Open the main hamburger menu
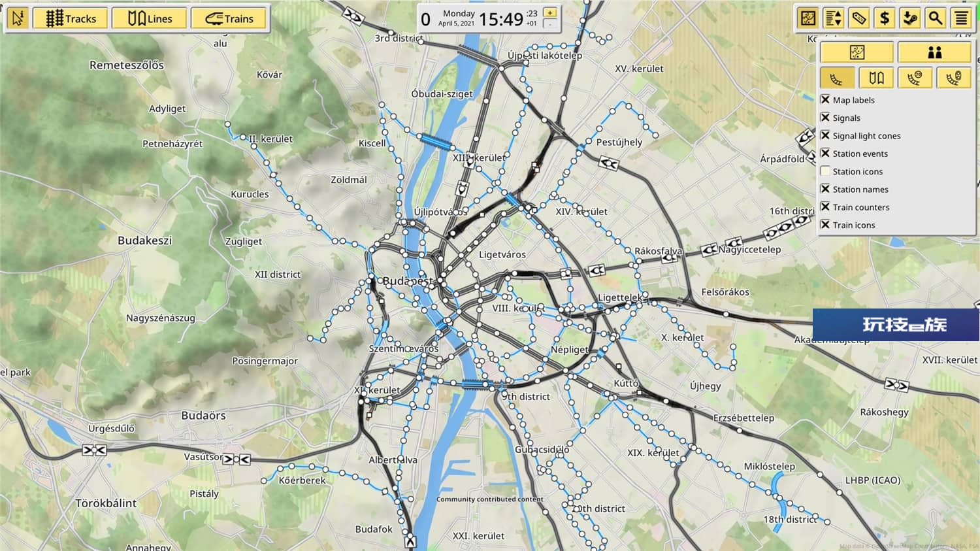The height and width of the screenshot is (551, 980). click(x=961, y=18)
